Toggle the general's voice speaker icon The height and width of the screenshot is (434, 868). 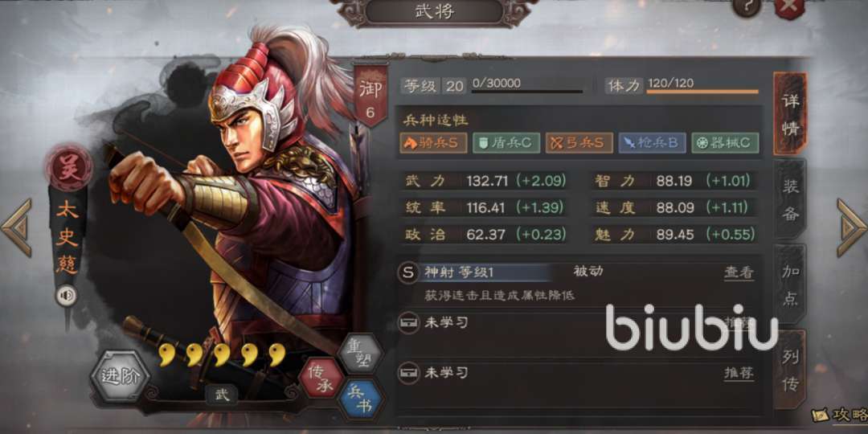[67, 296]
